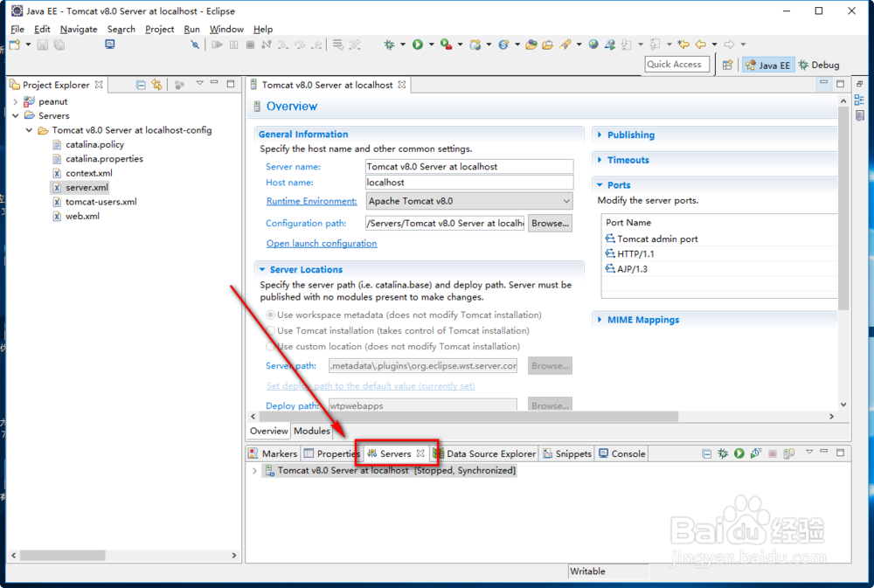Click in the Host name field
The width and height of the screenshot is (874, 588).
pyautogui.click(x=469, y=183)
